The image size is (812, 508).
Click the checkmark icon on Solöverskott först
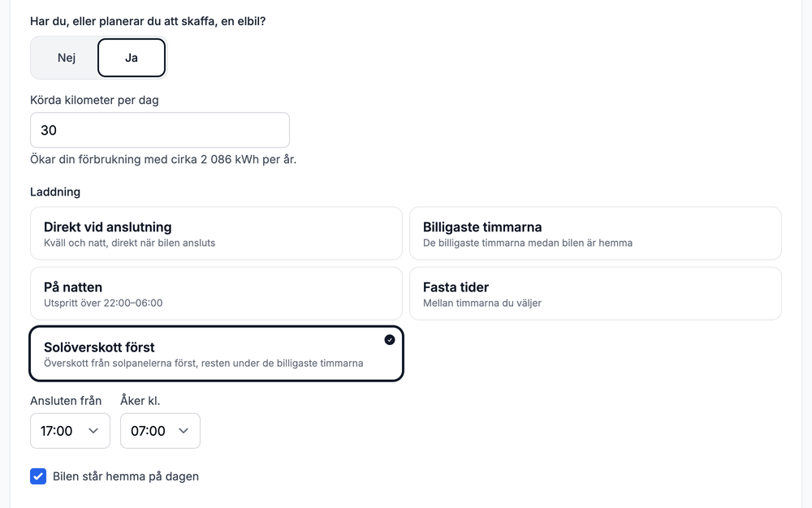pos(390,339)
